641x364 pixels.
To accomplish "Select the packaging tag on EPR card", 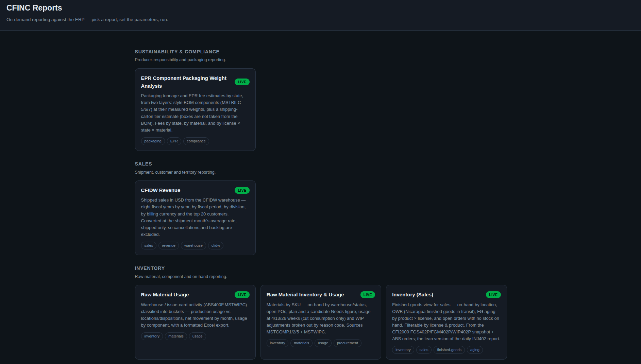I will click(153, 141).
